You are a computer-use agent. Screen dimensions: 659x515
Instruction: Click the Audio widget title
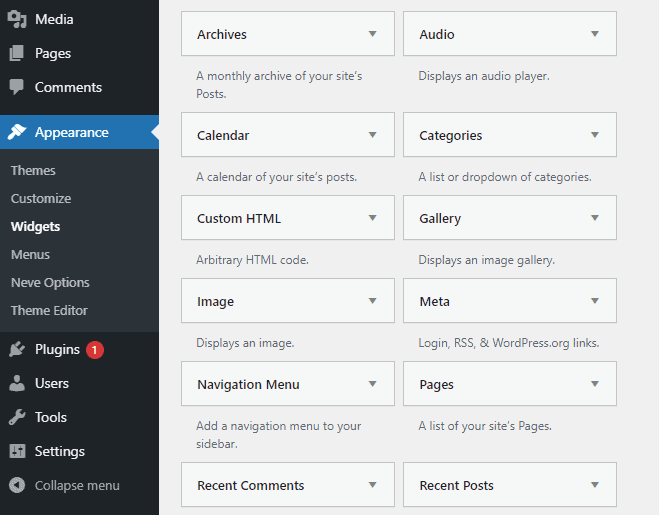click(437, 34)
